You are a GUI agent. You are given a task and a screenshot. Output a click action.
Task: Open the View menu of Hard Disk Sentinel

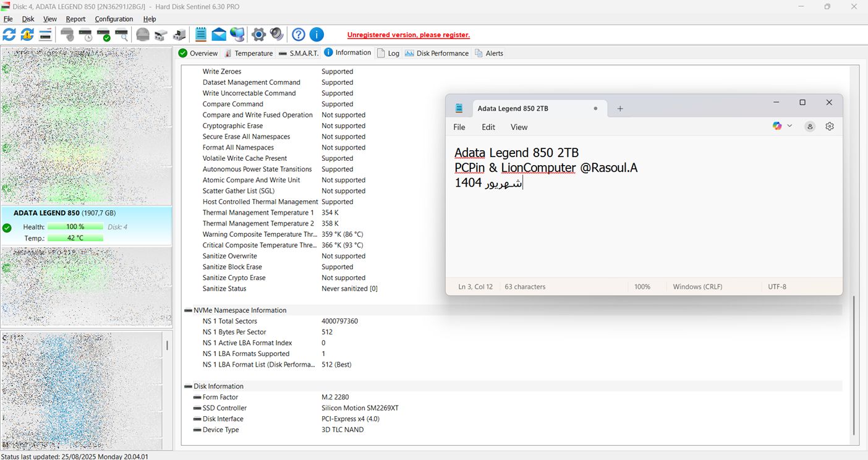50,19
